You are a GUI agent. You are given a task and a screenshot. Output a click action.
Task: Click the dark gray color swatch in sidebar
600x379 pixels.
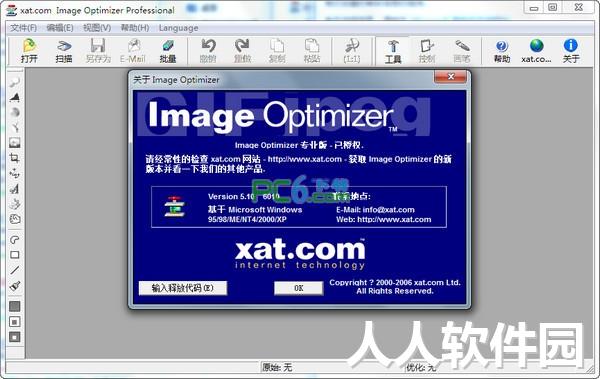pyautogui.click(x=15, y=306)
